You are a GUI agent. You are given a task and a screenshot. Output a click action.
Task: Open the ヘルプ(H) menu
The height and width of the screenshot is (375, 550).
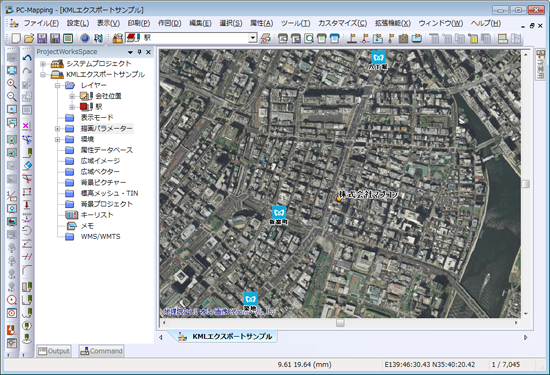pyautogui.click(x=486, y=23)
